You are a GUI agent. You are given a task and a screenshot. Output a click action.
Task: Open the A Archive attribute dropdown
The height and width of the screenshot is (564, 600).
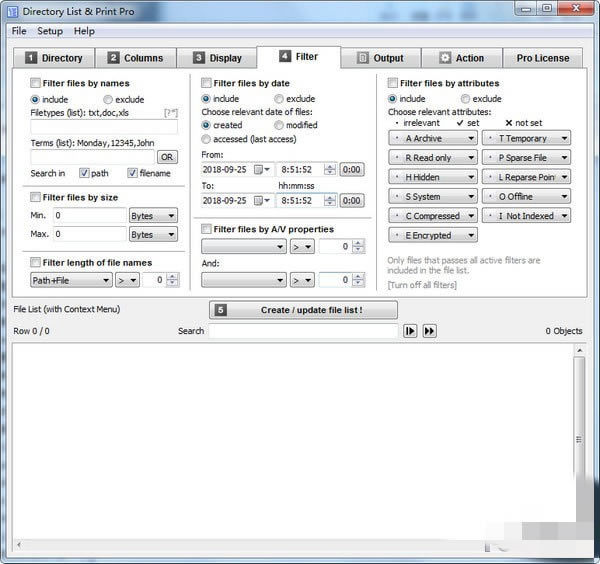click(x=433, y=138)
